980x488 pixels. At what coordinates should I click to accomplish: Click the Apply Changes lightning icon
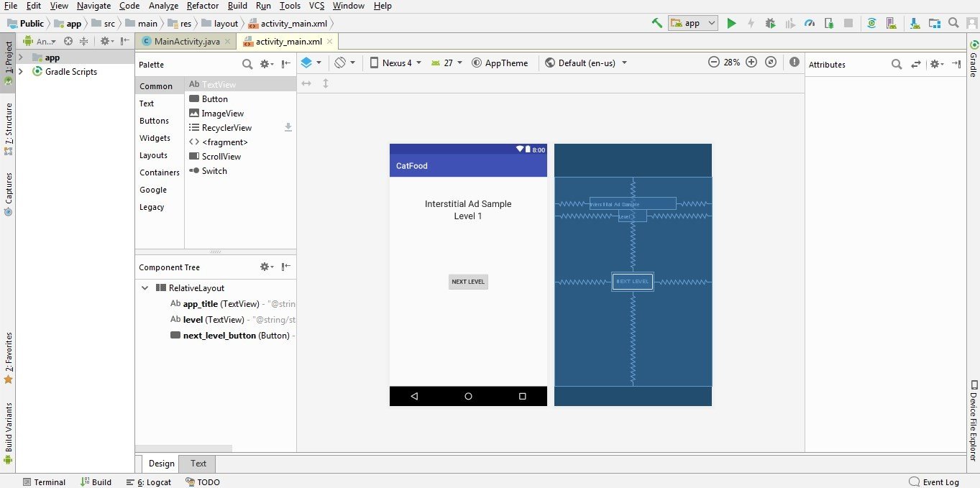(751, 23)
